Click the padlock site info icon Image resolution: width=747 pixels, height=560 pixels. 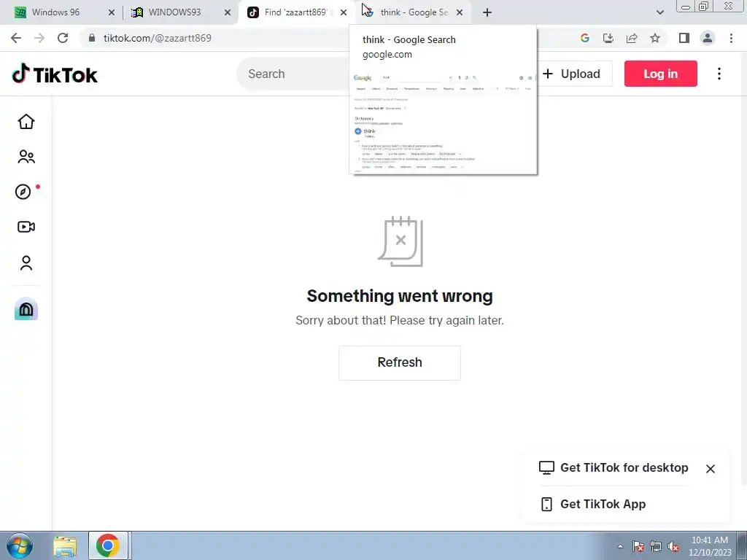[92, 38]
